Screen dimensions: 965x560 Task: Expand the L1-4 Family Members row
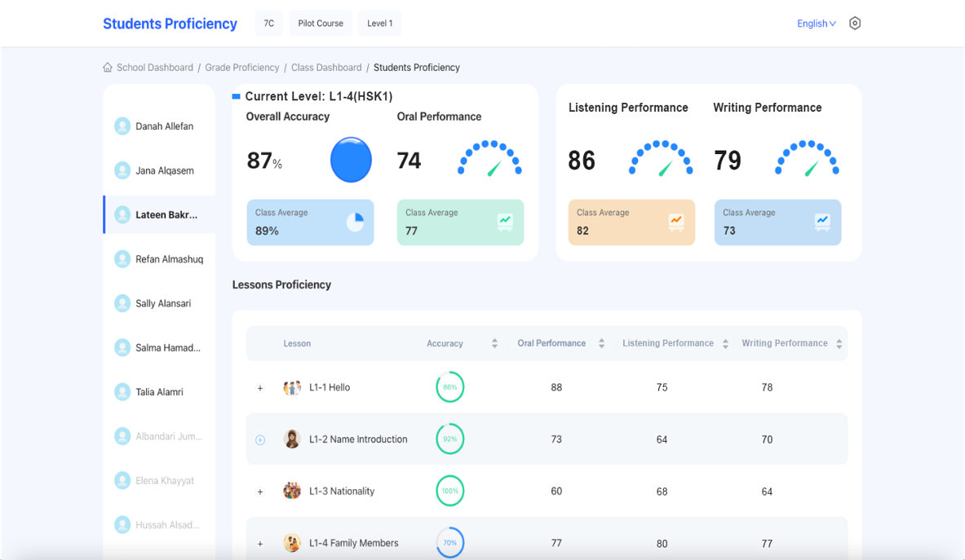click(260, 544)
